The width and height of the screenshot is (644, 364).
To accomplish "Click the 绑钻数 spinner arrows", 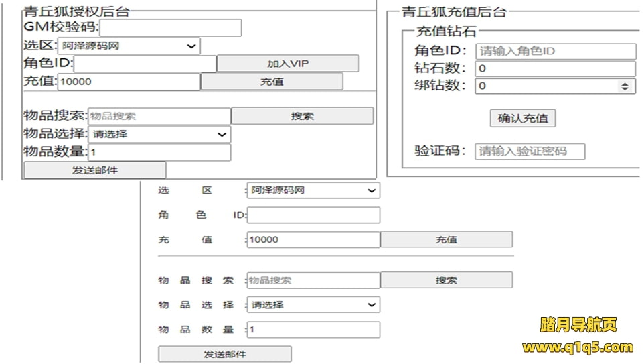I will click(x=625, y=86).
